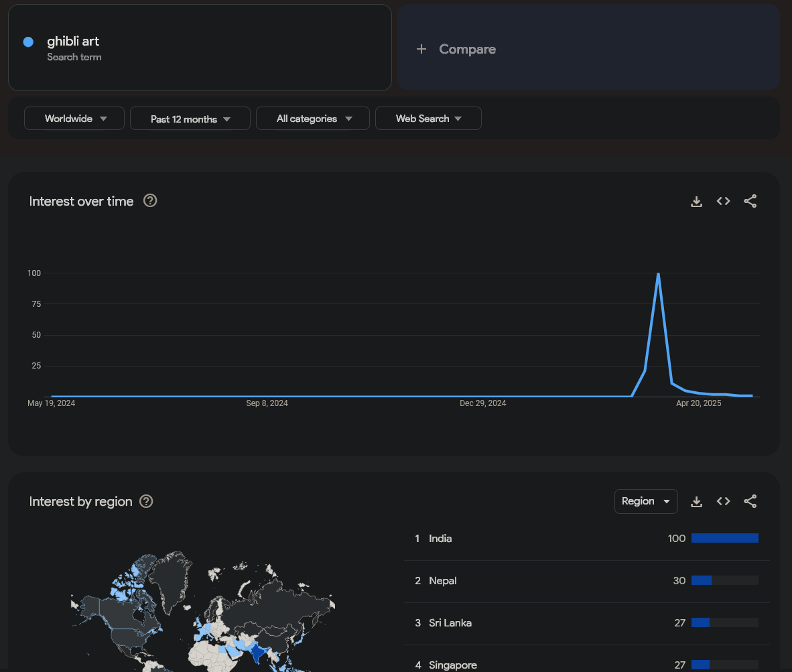
Task: Open the Region resolution dropdown
Action: [x=646, y=501]
